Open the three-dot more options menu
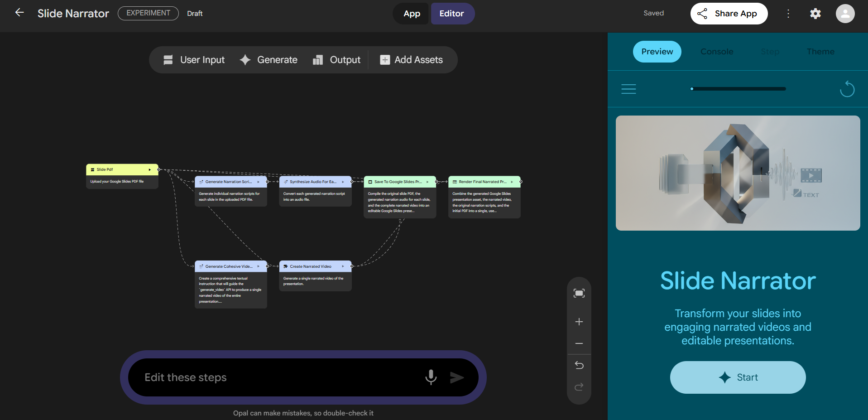868x420 pixels. pos(788,14)
